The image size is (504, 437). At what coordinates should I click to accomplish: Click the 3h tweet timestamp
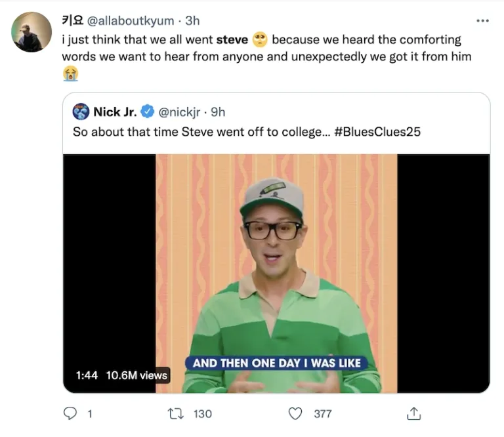pyautogui.click(x=192, y=20)
